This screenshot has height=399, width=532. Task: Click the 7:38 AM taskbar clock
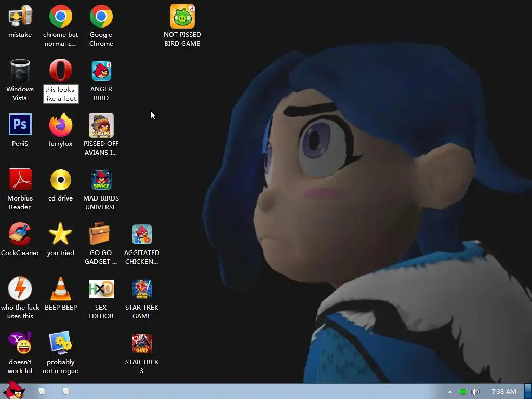(x=504, y=392)
